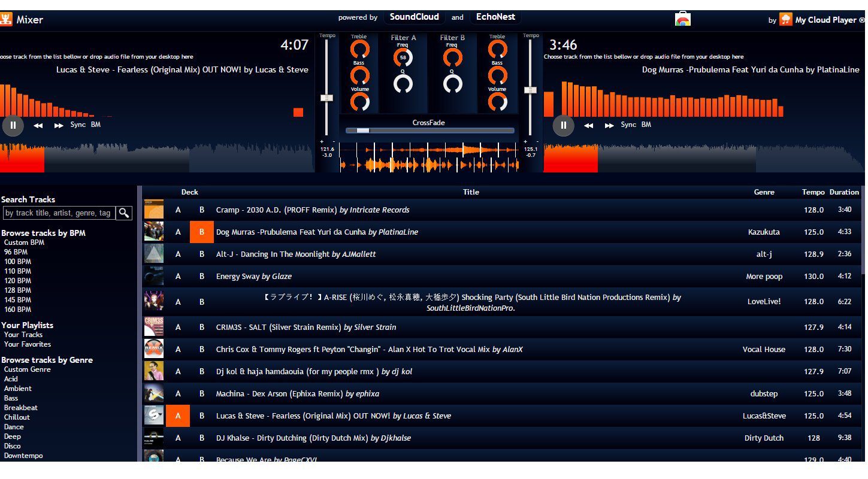Click the Filter A Q knob

click(x=403, y=84)
